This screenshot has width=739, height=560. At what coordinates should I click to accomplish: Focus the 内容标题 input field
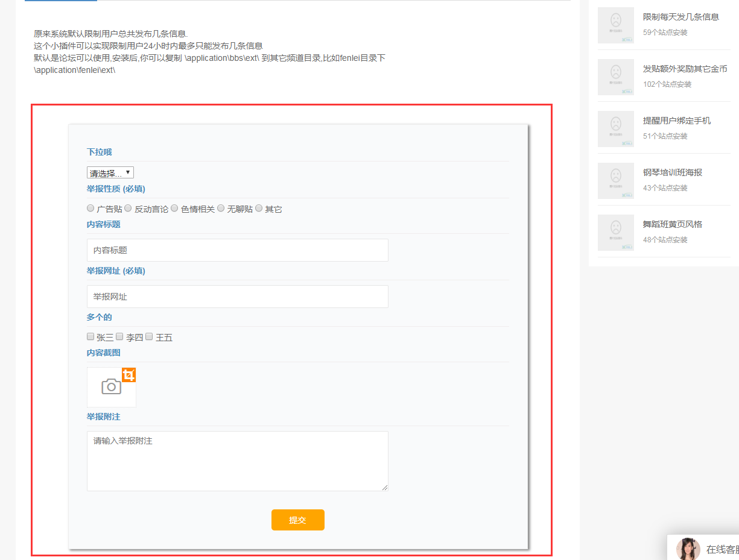point(237,250)
